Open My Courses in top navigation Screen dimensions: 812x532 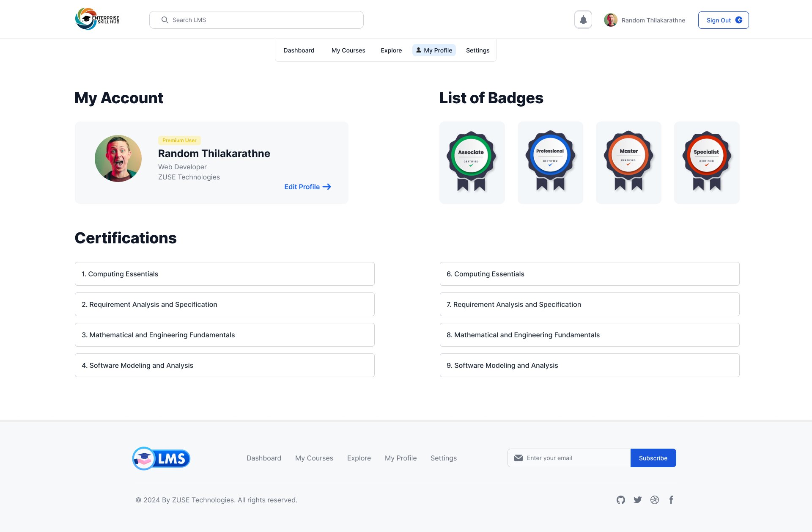point(348,50)
